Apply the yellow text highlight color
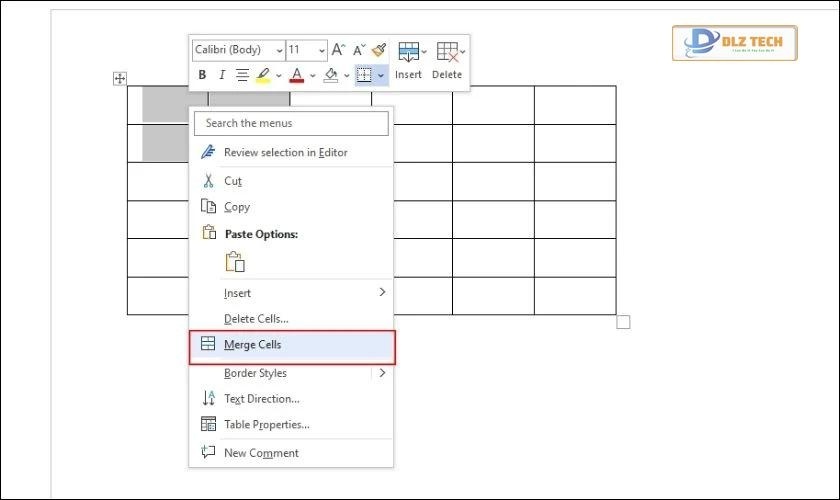 click(263, 75)
